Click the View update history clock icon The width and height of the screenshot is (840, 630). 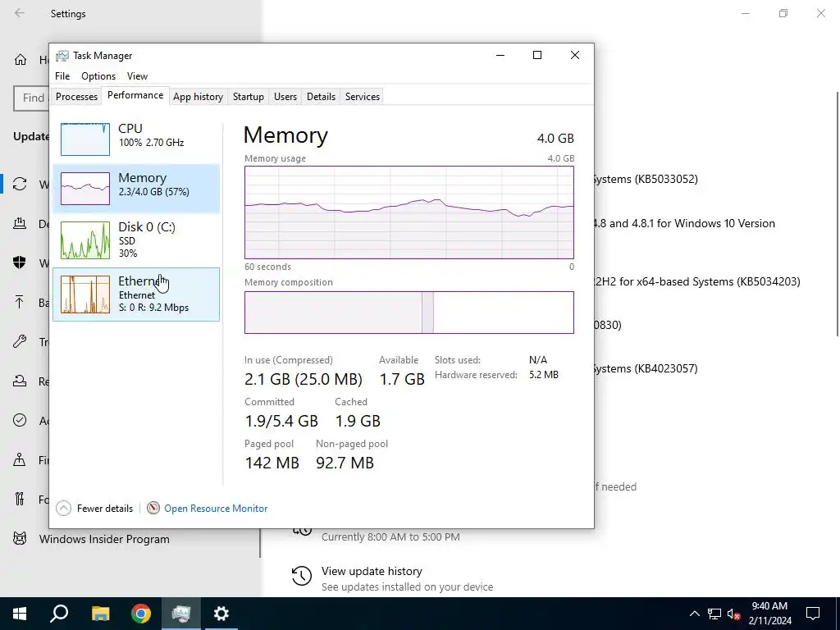302,576
